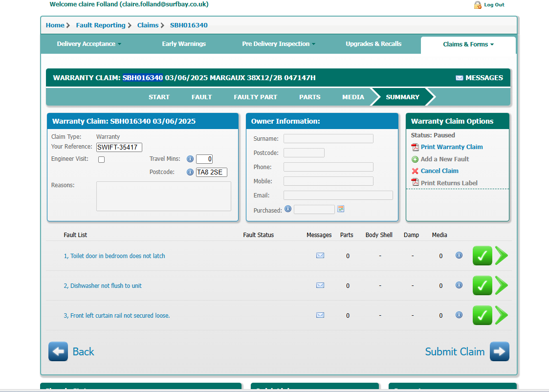
Task: Click green checkmark for Front left curtain rail fault
Action: coord(482,315)
